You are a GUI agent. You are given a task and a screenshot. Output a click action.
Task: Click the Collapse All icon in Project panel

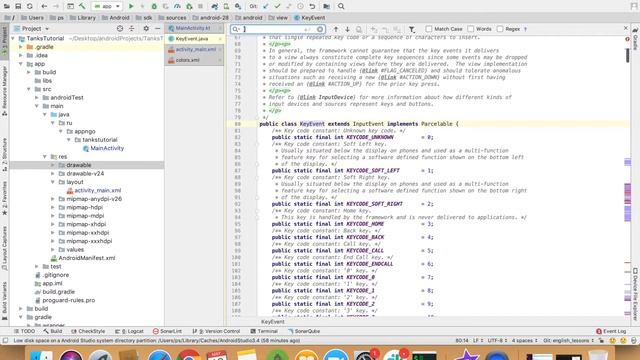(131, 29)
